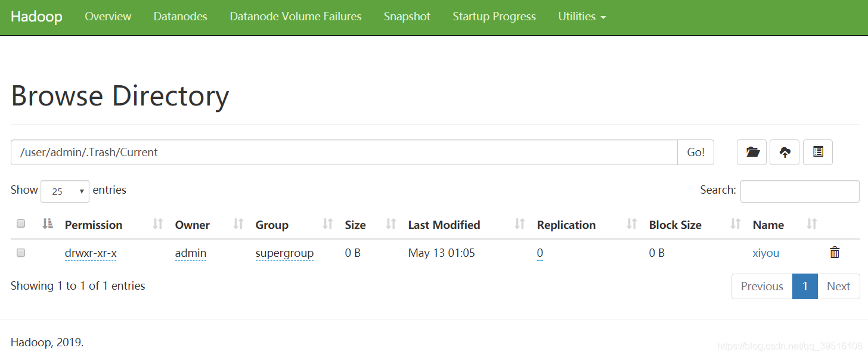Tick the checkbox for the xiyou row
Image resolution: width=868 pixels, height=357 pixels.
[21, 253]
